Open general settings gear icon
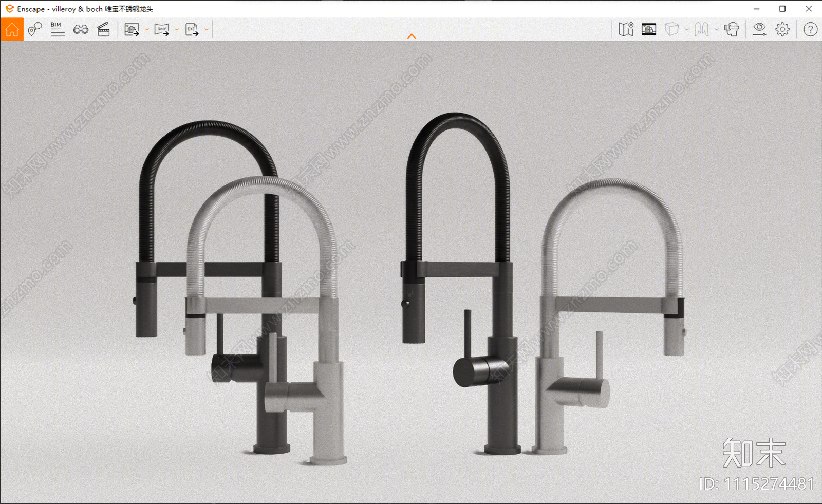 (x=782, y=29)
